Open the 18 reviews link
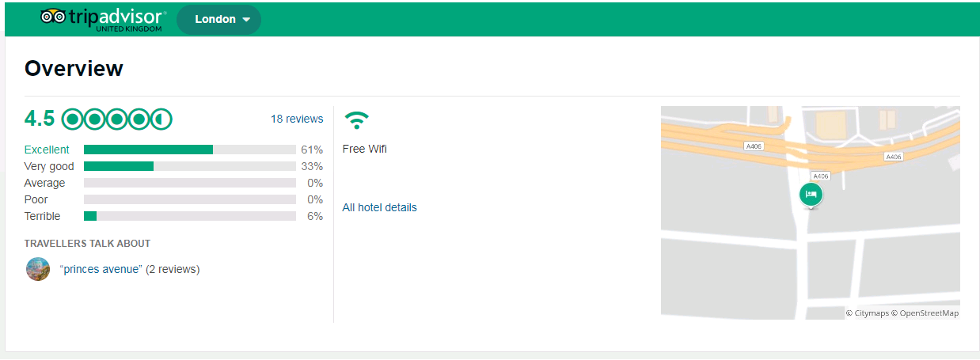This screenshot has height=360, width=980. pos(297,119)
